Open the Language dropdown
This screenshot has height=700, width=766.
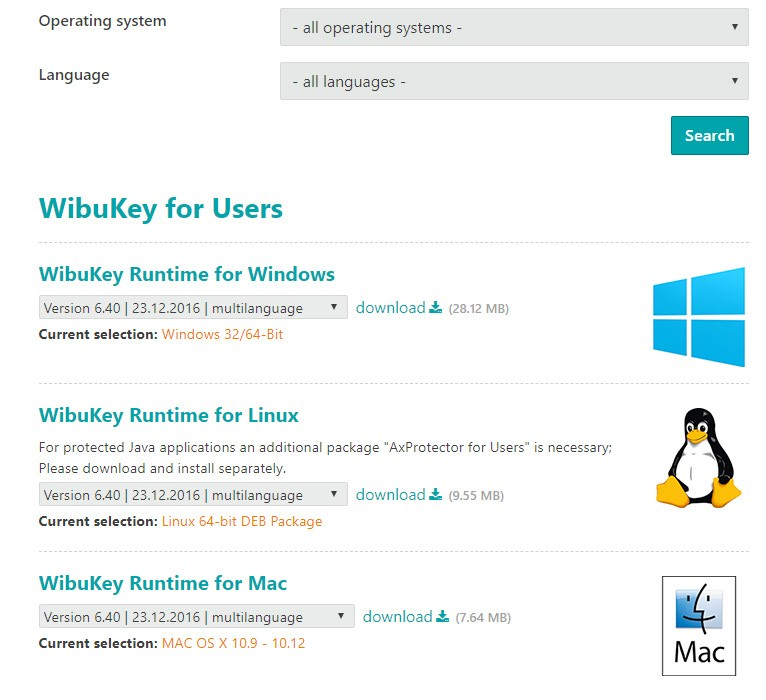(x=514, y=81)
